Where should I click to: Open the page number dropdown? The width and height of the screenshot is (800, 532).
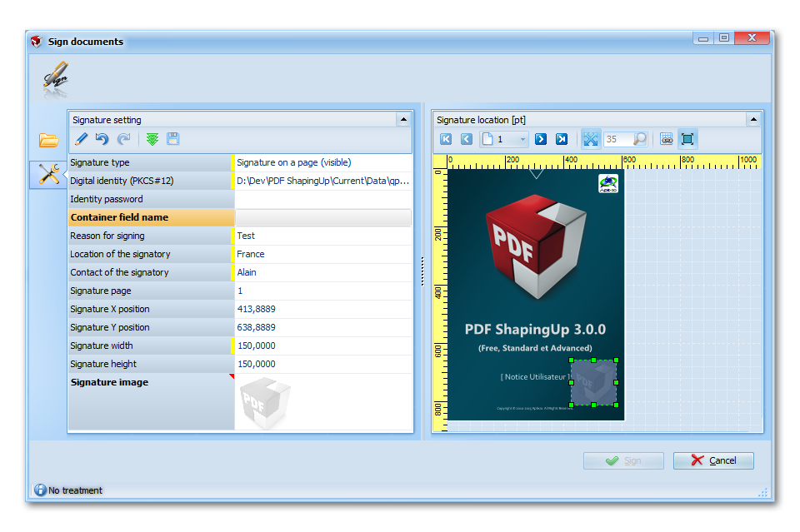point(522,139)
